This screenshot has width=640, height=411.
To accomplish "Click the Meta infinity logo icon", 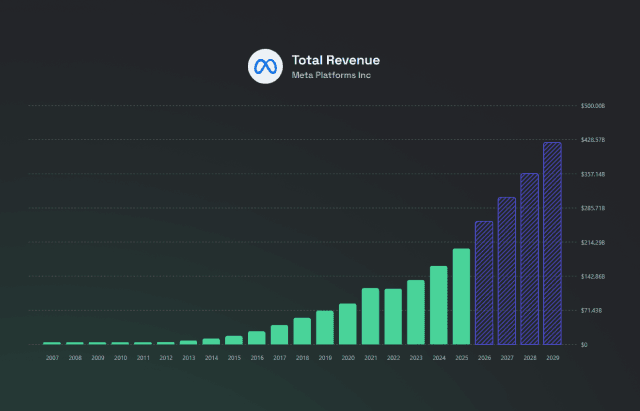I will [x=265, y=67].
